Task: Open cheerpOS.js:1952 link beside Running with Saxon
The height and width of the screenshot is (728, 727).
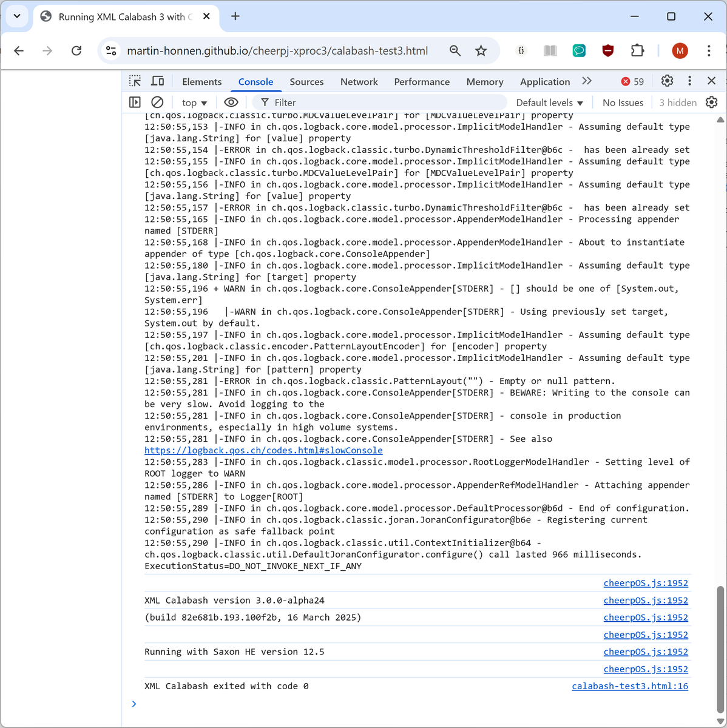Action: (x=646, y=652)
